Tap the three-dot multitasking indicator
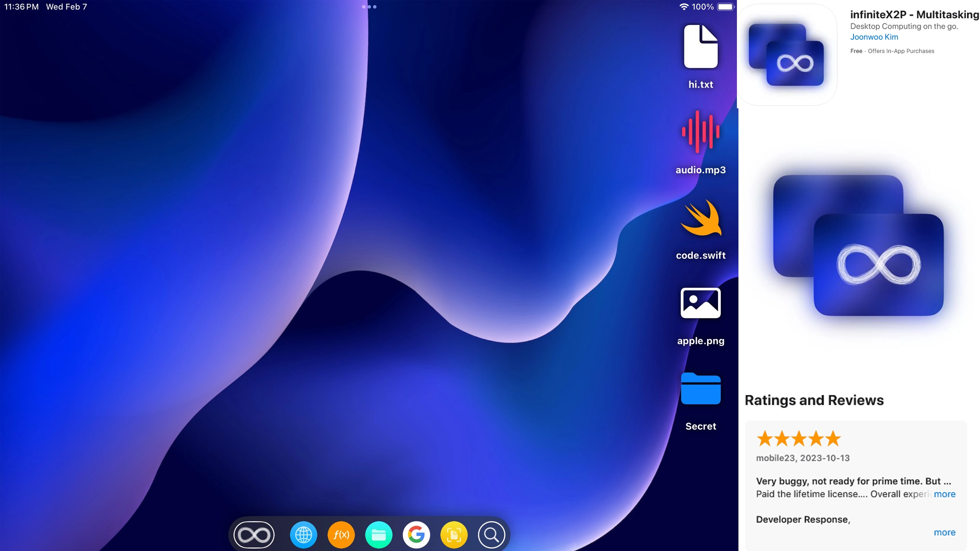Image resolution: width=980 pixels, height=551 pixels. coord(369,7)
